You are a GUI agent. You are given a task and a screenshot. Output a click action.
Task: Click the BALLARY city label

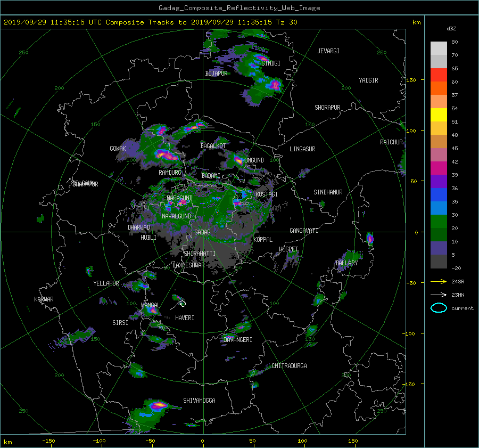(x=346, y=263)
